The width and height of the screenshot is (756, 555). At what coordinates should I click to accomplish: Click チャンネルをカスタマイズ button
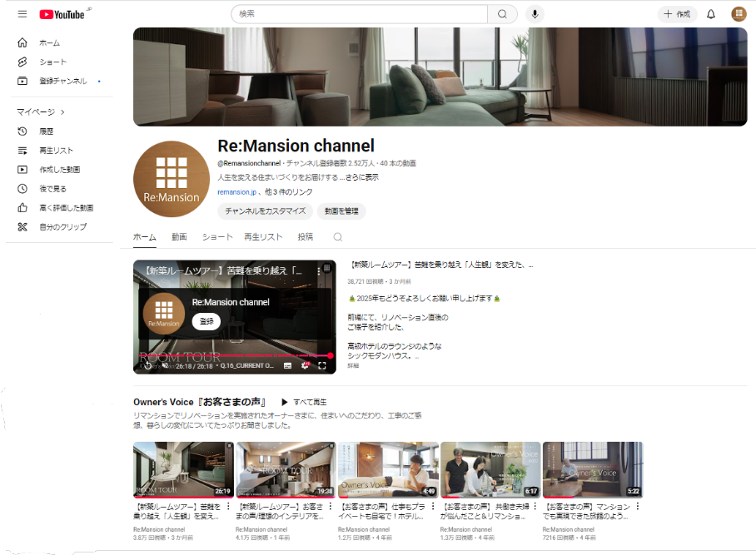(265, 211)
